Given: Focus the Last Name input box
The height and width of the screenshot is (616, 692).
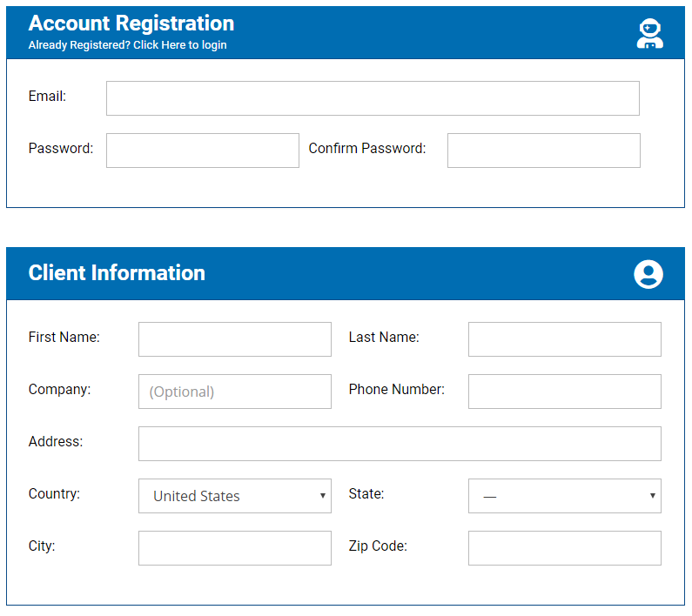Looking at the screenshot, I should click(564, 339).
